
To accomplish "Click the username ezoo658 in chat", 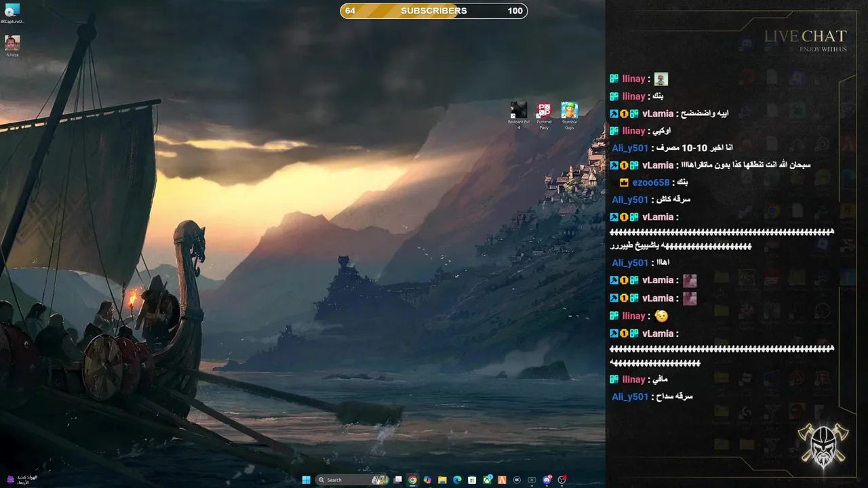I will (651, 182).
